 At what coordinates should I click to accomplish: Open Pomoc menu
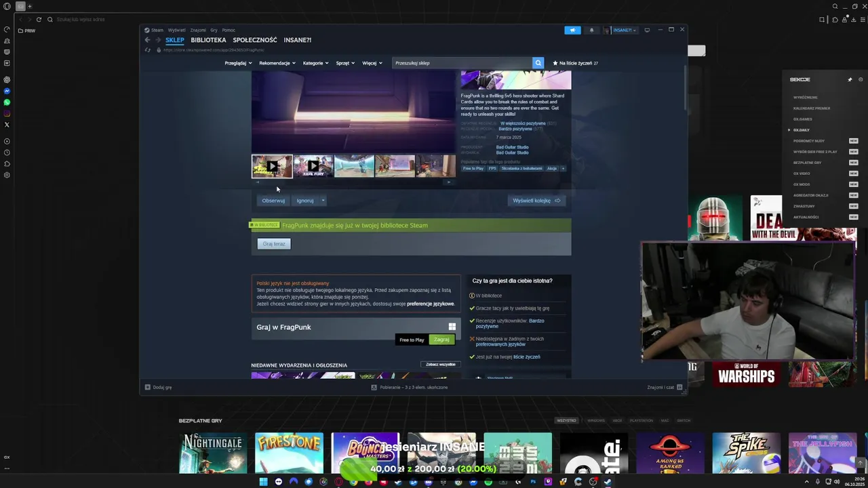(x=229, y=30)
